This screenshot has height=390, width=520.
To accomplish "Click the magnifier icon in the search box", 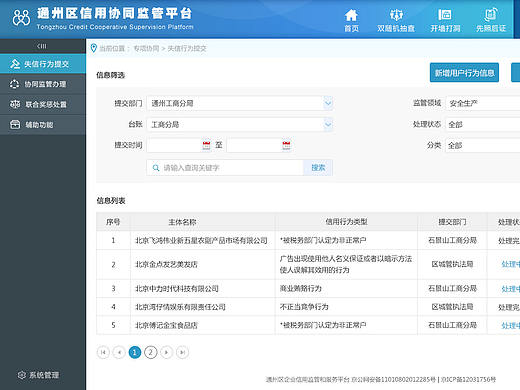I will pyautogui.click(x=156, y=168).
